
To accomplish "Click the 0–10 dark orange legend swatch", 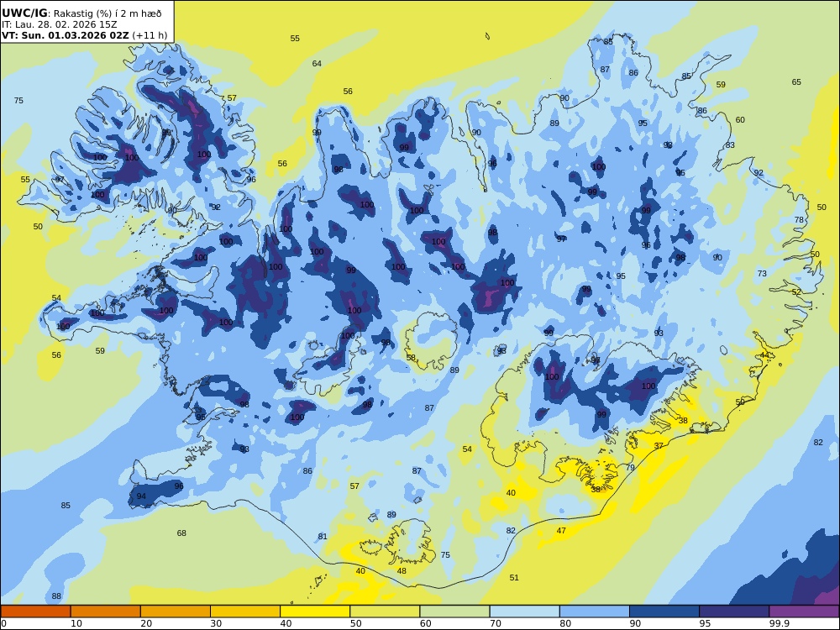I will (35, 612).
